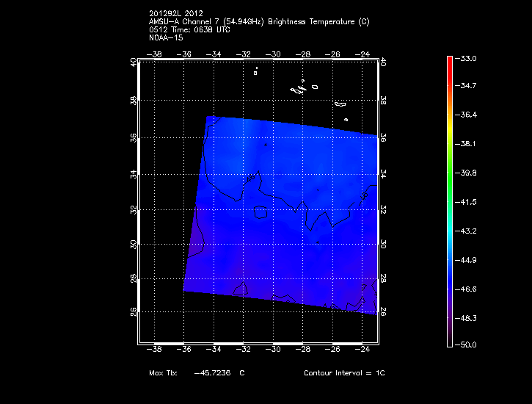Click the -46.6 color bar label

pyautogui.click(x=468, y=289)
